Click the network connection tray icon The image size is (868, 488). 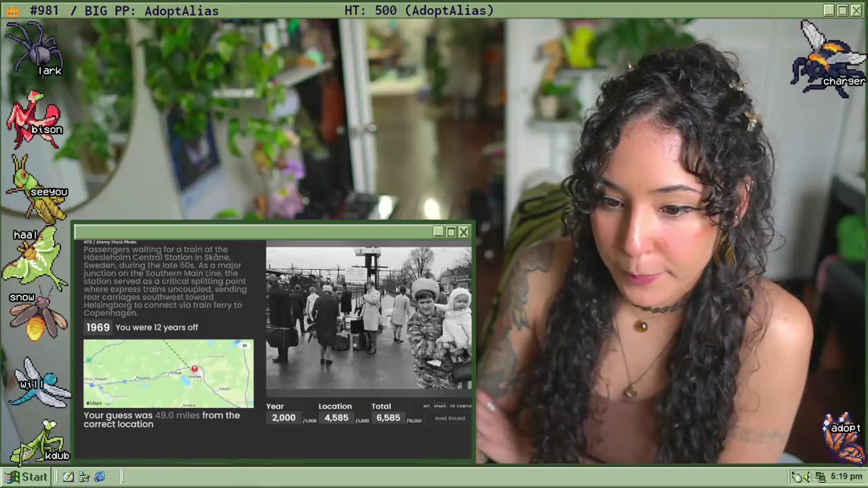pyautogui.click(x=821, y=477)
